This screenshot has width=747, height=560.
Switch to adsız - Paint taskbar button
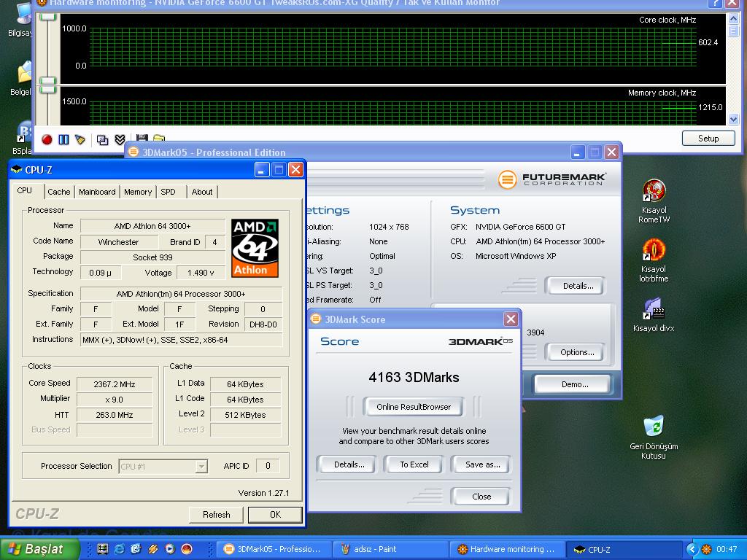coord(390,549)
